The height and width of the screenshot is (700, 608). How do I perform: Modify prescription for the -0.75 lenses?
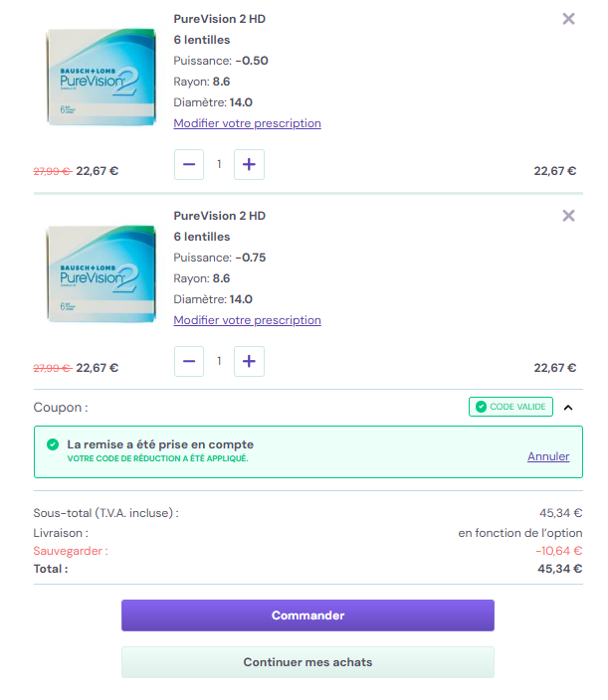[x=247, y=320]
